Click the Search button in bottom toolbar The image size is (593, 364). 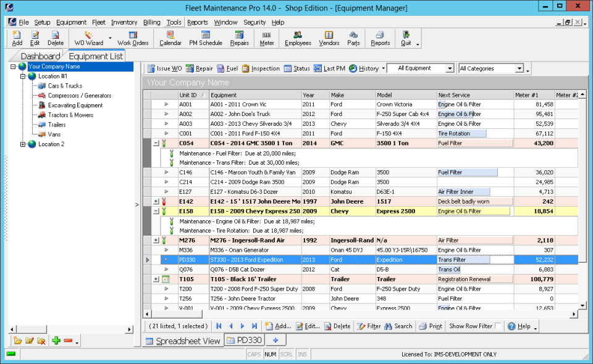(x=398, y=326)
